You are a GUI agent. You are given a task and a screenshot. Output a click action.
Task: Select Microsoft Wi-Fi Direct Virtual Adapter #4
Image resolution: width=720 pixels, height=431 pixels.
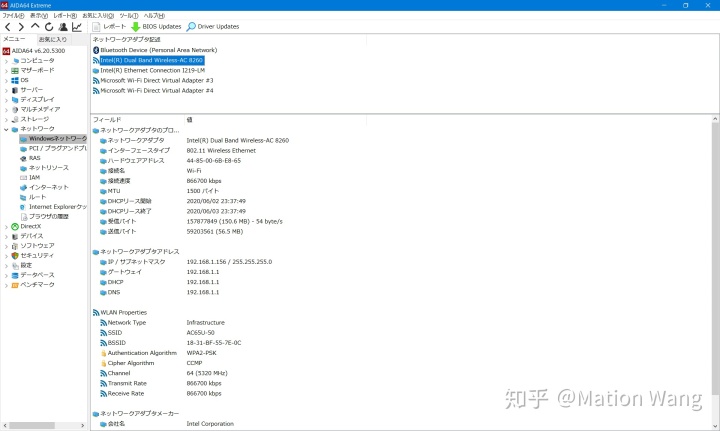tap(153, 90)
